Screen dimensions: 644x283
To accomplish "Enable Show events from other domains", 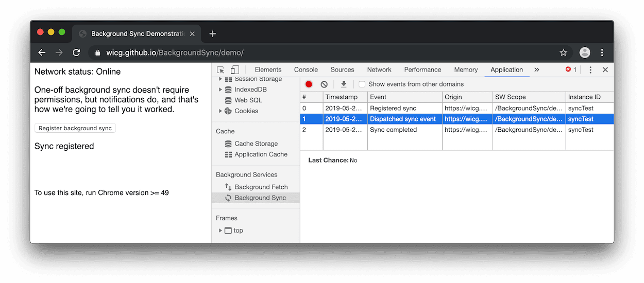I will click(362, 84).
